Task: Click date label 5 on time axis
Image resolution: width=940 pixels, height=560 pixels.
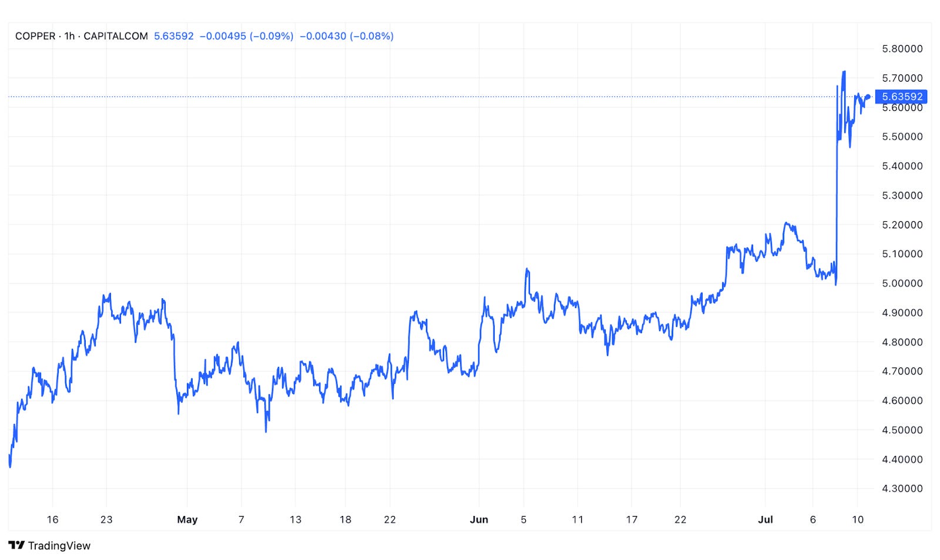Action: coord(523,520)
